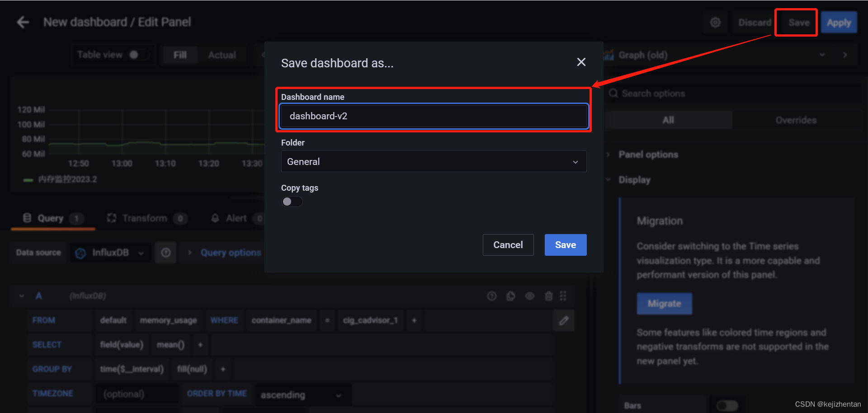Click the Dashboard name input field
This screenshot has width=868, height=413.
434,116
